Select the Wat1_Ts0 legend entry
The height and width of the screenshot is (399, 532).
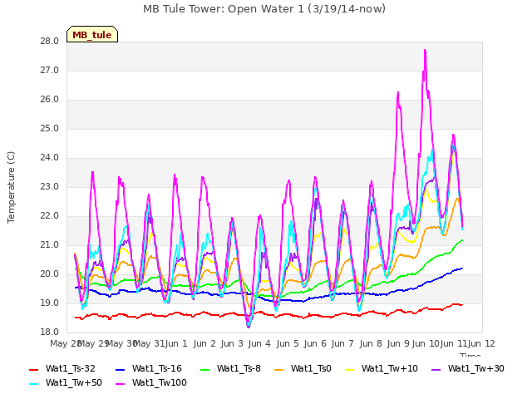[303, 368]
